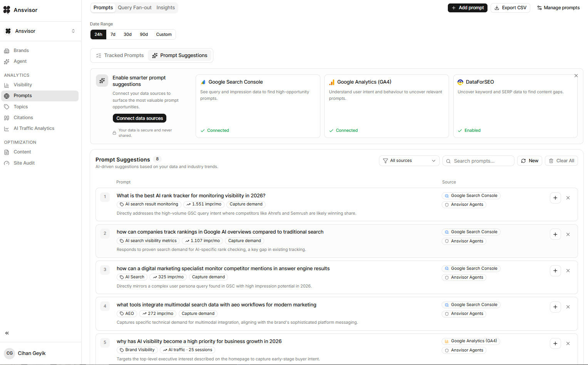
Task: Add prompt 2 about Google AI overviews
Action: [555, 234]
